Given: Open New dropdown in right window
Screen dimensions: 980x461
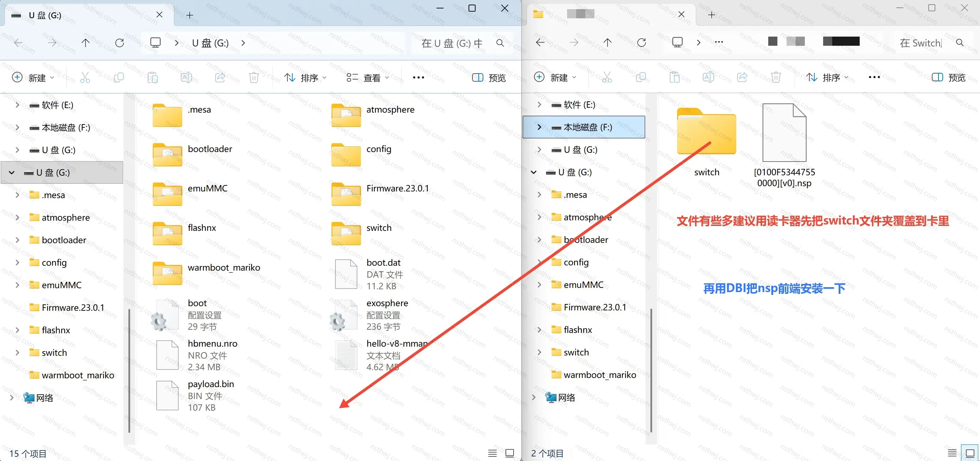Looking at the screenshot, I should click(555, 78).
